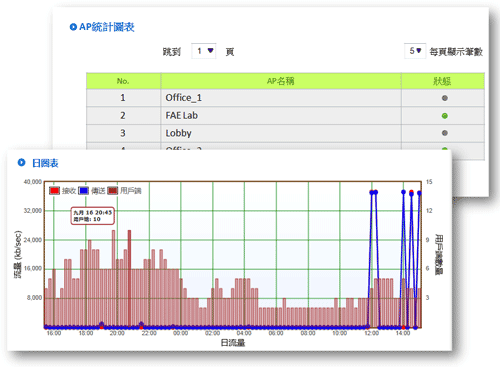Click the blue data point above 12:00

point(372,192)
